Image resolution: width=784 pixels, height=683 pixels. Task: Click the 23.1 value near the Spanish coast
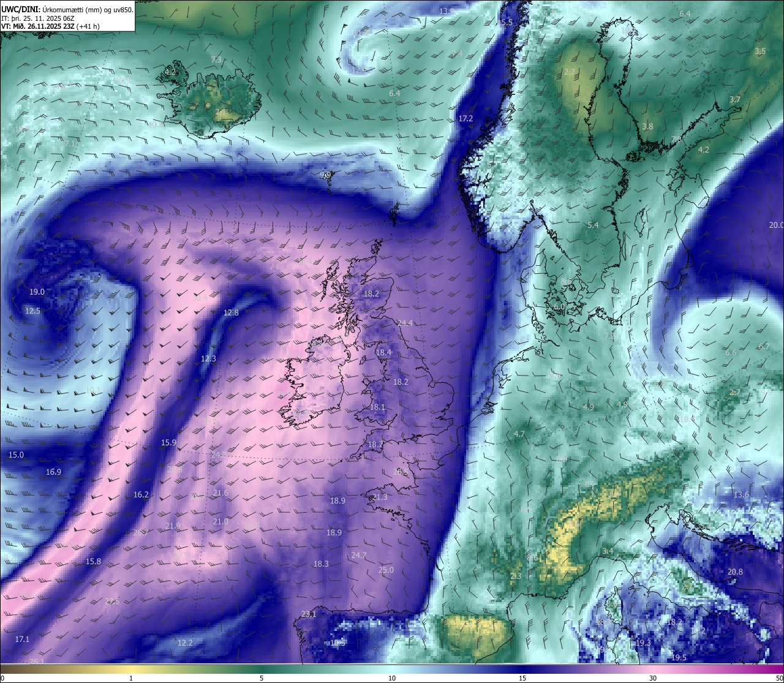[309, 614]
